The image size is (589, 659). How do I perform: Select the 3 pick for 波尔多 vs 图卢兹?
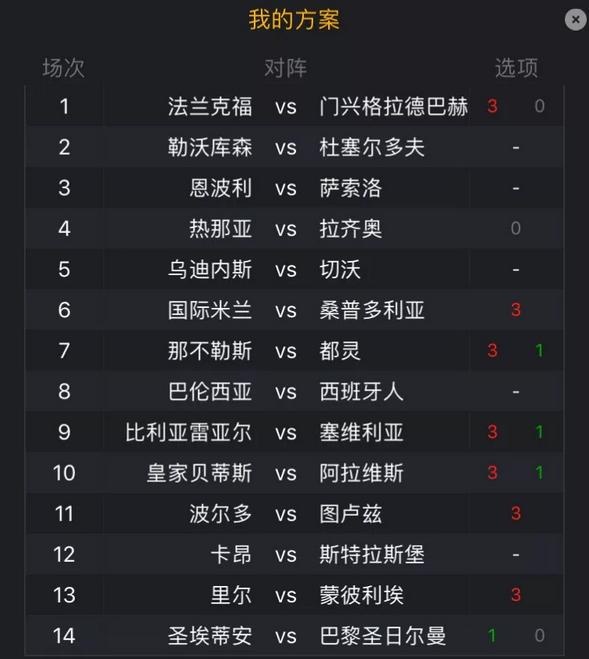pos(516,514)
